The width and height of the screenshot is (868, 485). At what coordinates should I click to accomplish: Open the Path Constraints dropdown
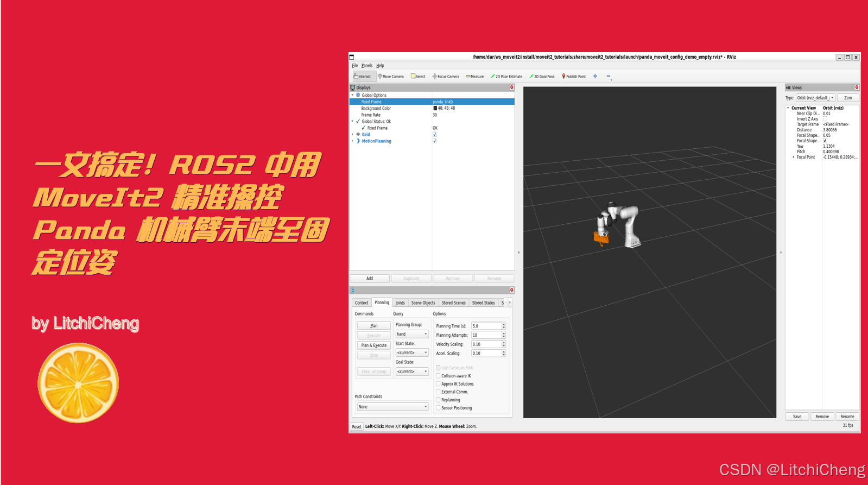coord(392,407)
